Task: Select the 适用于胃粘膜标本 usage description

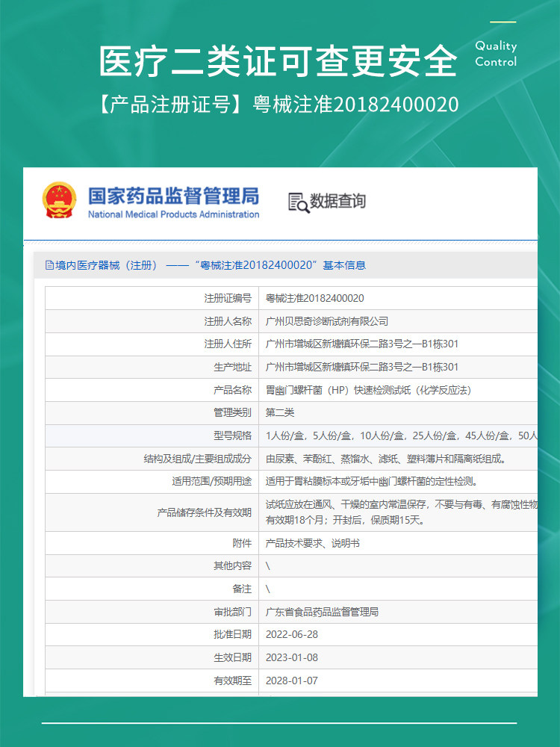Action: [371, 481]
